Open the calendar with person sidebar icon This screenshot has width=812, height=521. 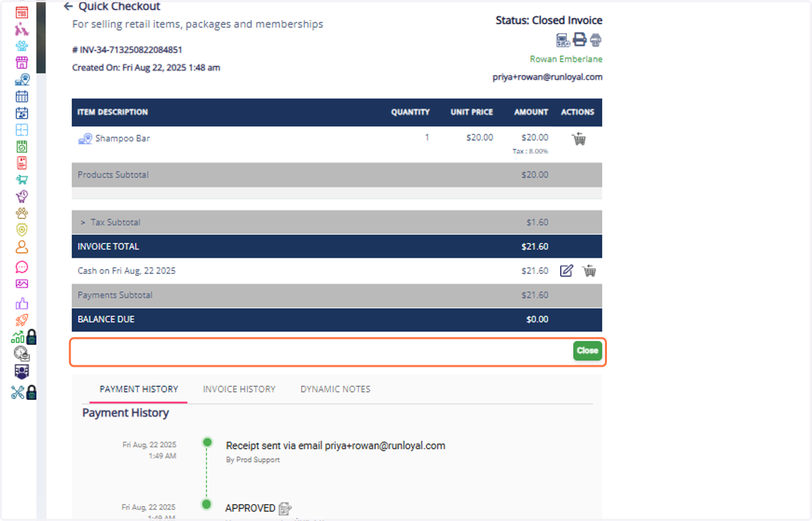coord(22,113)
